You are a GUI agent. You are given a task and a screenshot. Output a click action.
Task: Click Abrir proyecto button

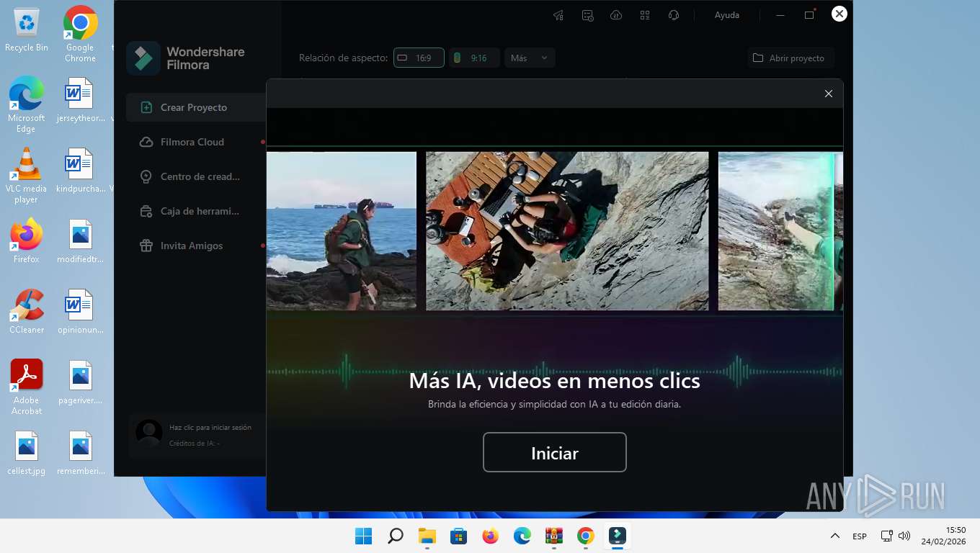790,58
